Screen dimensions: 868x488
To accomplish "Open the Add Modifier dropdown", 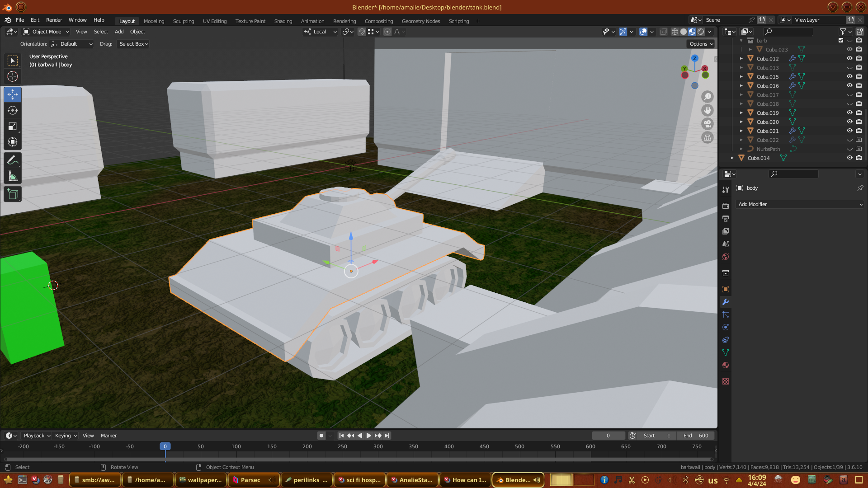I will point(800,204).
